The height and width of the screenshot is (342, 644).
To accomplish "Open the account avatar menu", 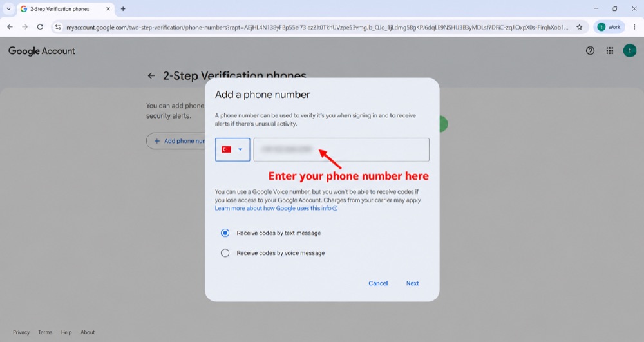I will [630, 50].
